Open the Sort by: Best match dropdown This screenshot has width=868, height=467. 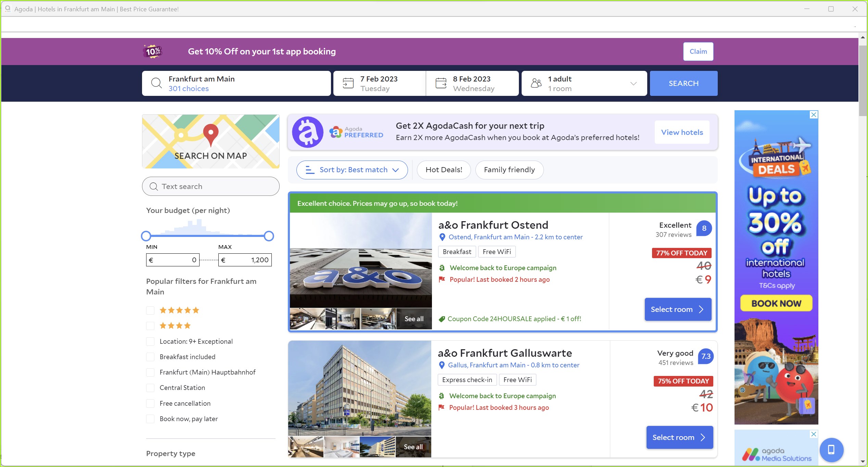[352, 170]
